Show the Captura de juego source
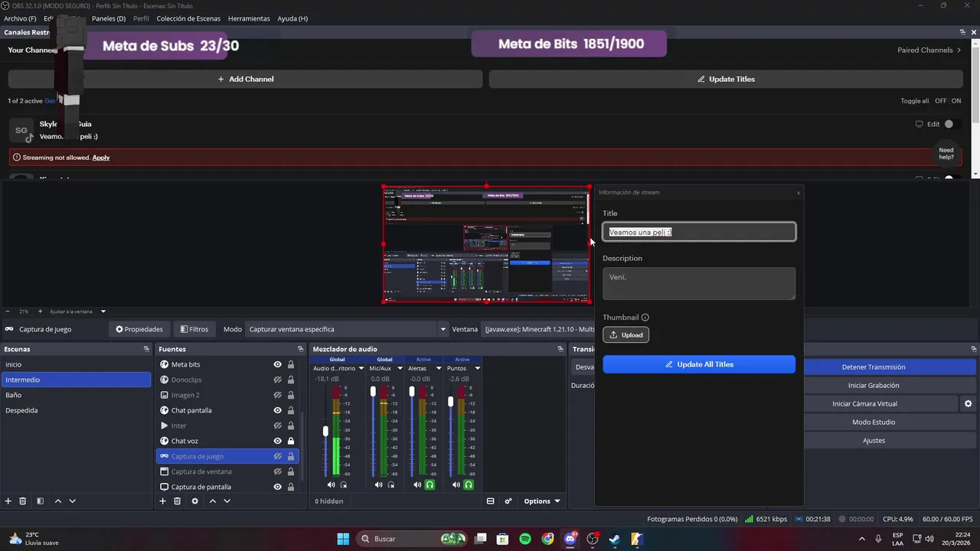The height and width of the screenshot is (551, 980). click(x=278, y=456)
